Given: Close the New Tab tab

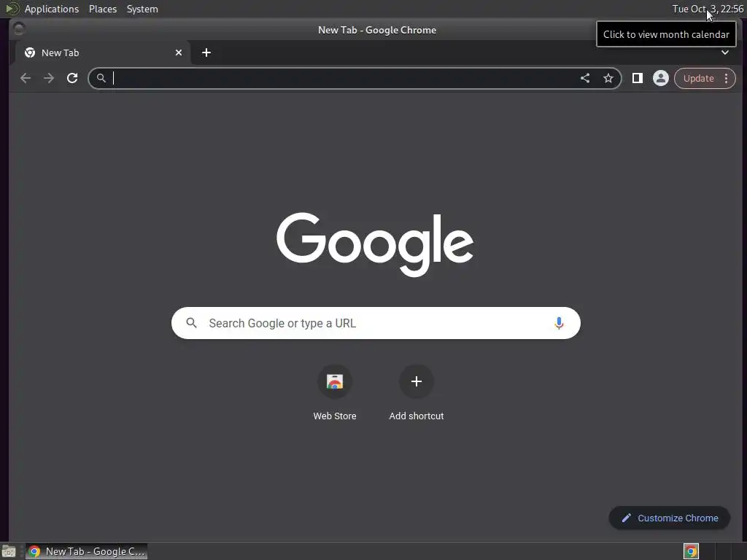Looking at the screenshot, I should 179,52.
